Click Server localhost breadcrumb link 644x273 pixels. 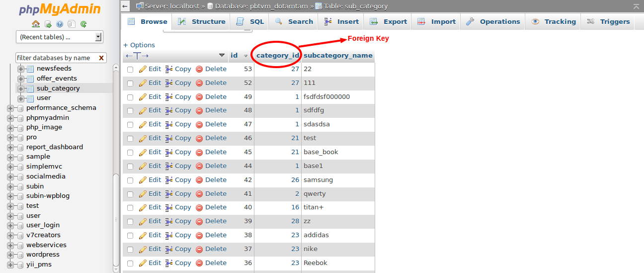[171, 6]
